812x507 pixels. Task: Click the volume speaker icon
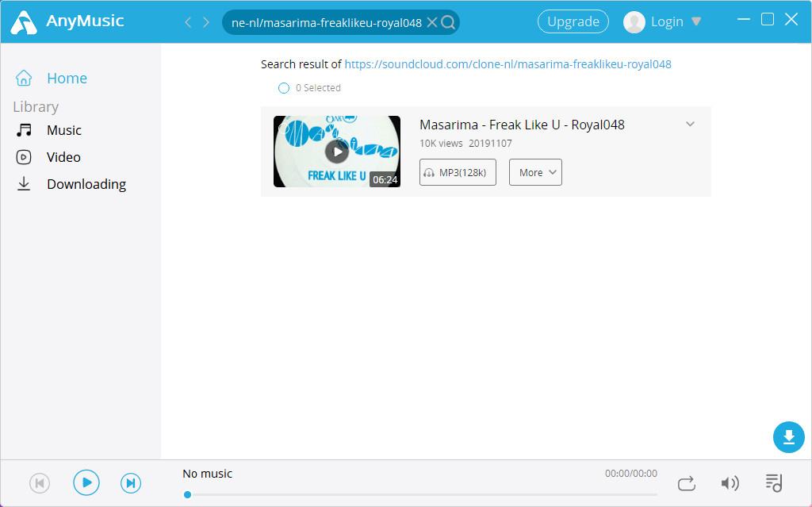click(x=730, y=483)
